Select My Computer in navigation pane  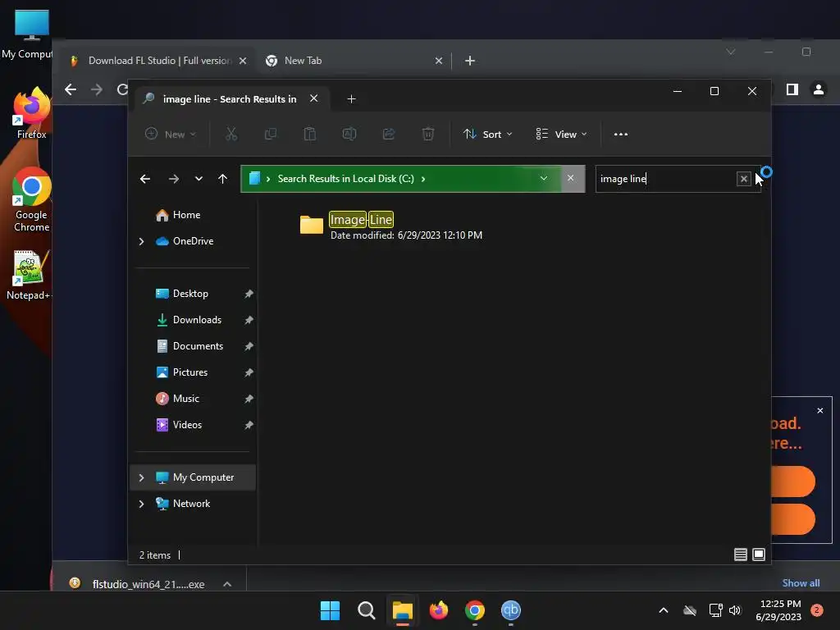pyautogui.click(x=203, y=477)
